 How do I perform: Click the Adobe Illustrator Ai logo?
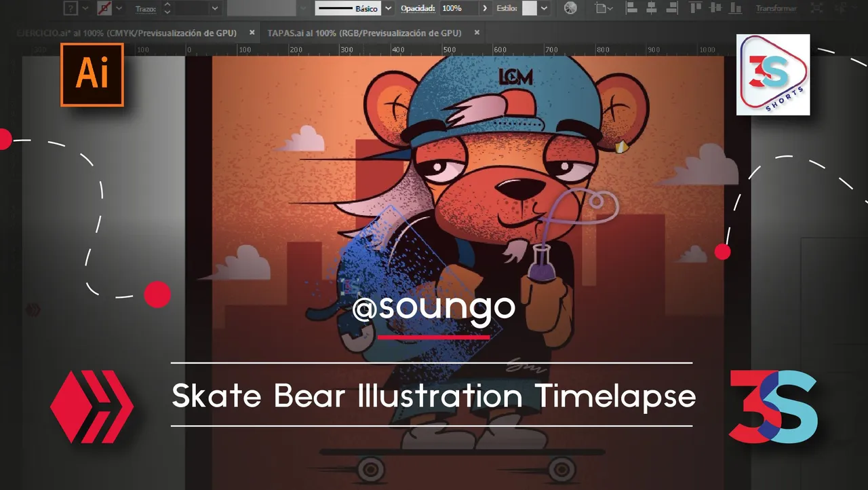tap(92, 75)
